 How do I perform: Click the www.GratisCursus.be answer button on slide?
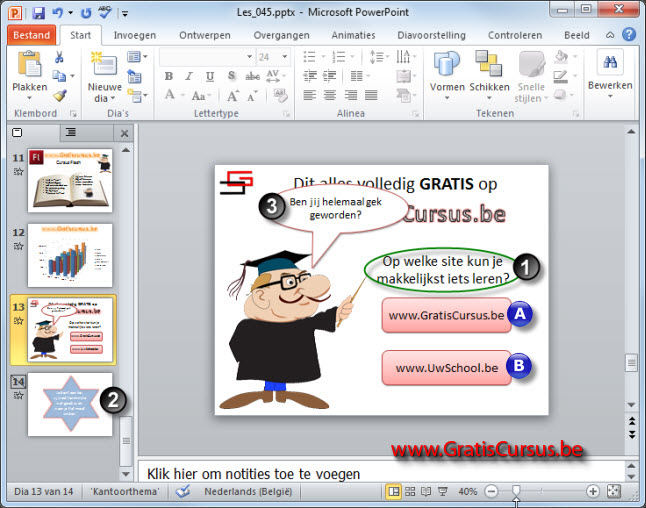(x=446, y=316)
